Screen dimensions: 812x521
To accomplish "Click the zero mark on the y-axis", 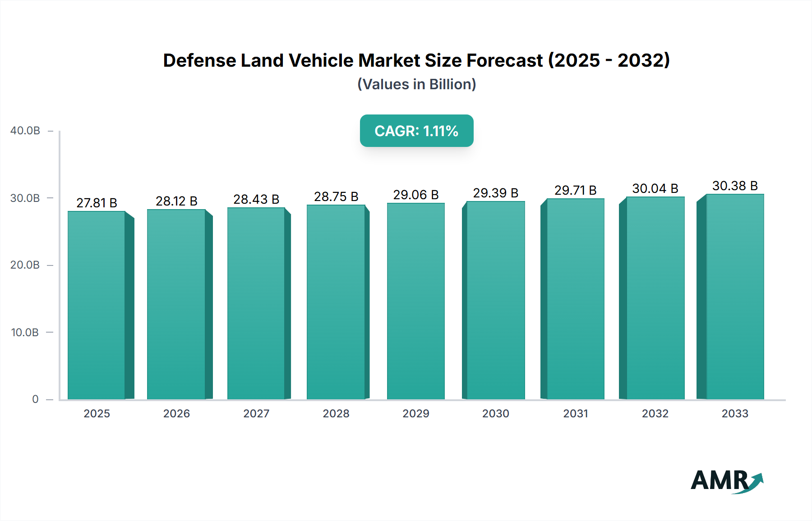I will [x=35, y=399].
